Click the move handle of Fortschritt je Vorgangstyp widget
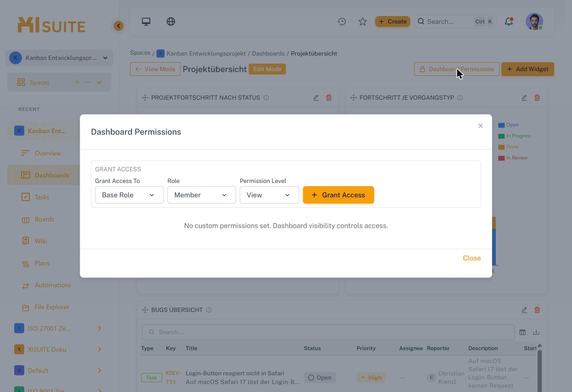Image resolution: width=572 pixels, height=392 pixels. [x=354, y=97]
